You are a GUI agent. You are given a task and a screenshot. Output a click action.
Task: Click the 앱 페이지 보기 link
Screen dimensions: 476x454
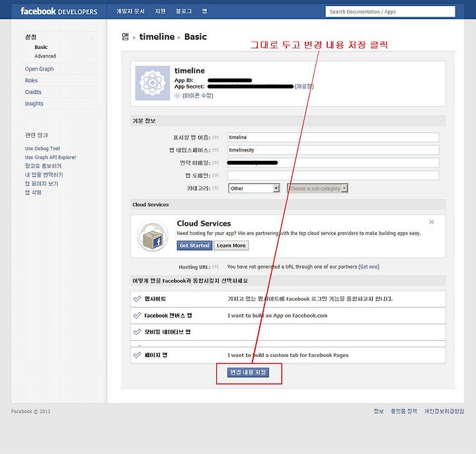click(41, 183)
